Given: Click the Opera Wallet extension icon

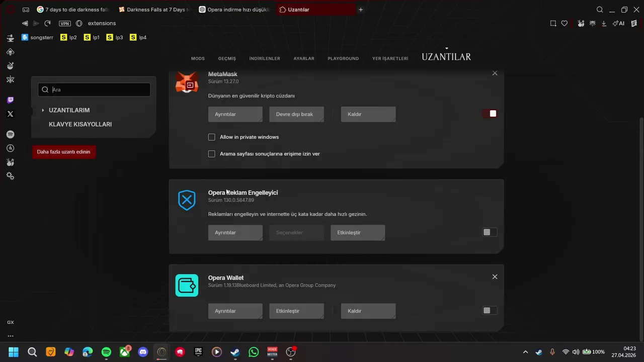Looking at the screenshot, I should (x=187, y=285).
